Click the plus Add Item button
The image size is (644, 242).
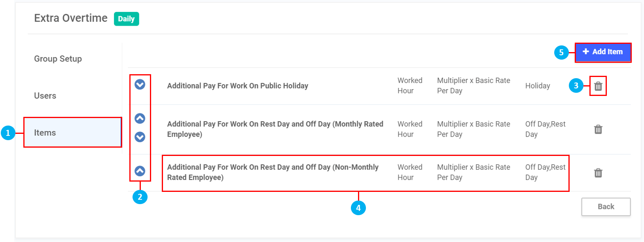click(602, 52)
